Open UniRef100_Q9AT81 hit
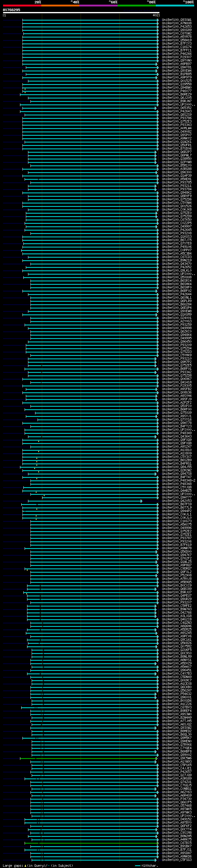The width and height of the screenshot is (197, 868). pos(177,67)
